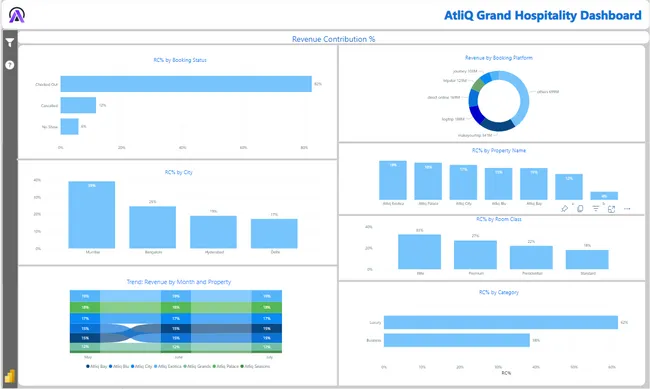Click Atliq City in the trend legend
The height and width of the screenshot is (389, 650).
(x=142, y=366)
